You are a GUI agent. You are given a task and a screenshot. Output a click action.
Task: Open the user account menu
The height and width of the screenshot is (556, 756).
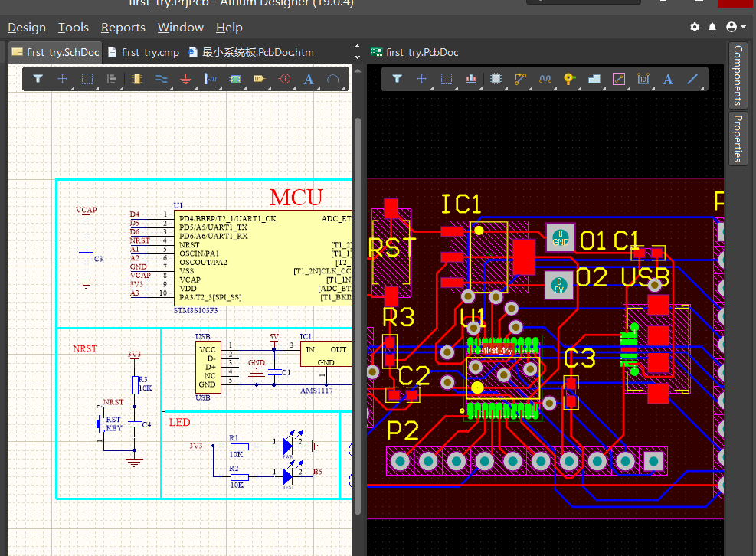click(733, 26)
